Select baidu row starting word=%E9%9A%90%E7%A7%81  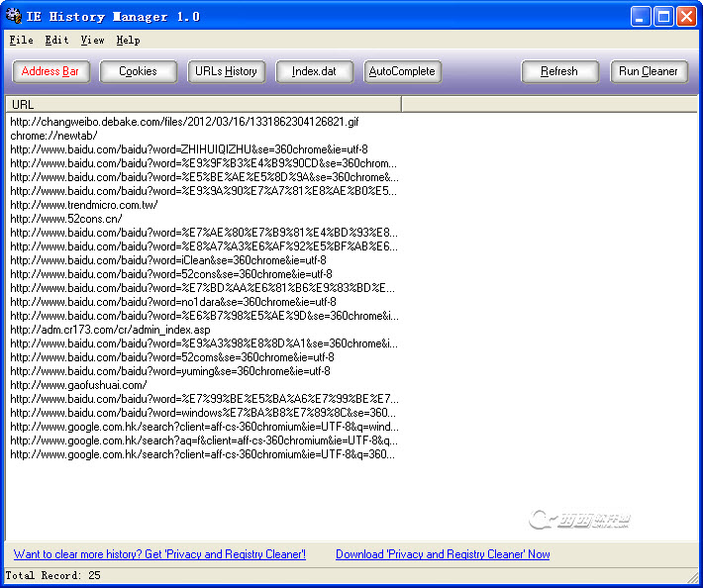click(x=203, y=191)
